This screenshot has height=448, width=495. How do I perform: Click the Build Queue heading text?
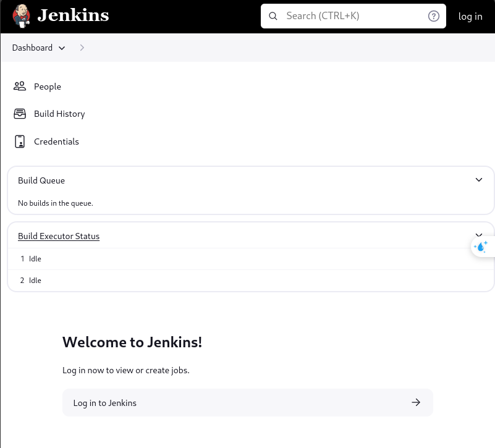[41, 180]
